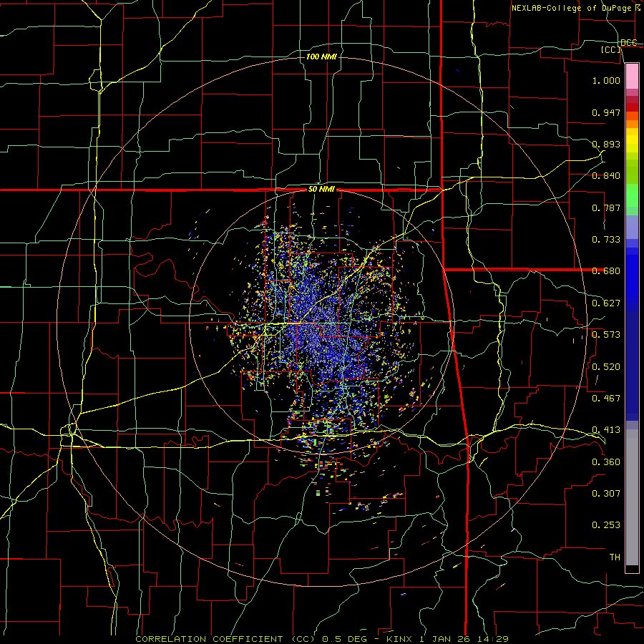Click the TH threshold label on the scale
Image resolution: width=644 pixels, height=644 pixels.
pyautogui.click(x=615, y=557)
